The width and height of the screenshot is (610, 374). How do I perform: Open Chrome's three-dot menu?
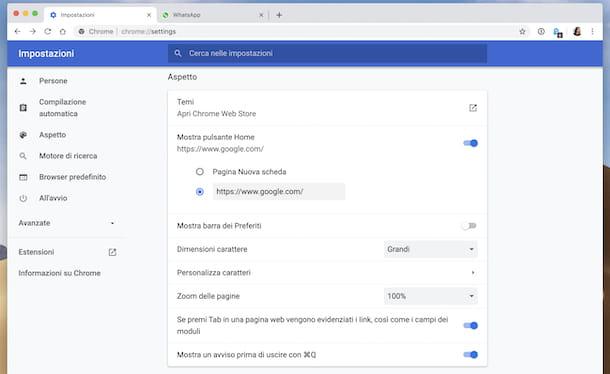coord(592,32)
